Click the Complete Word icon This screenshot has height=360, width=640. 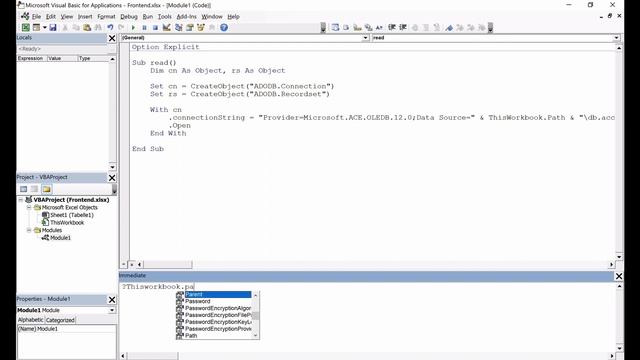point(379,27)
